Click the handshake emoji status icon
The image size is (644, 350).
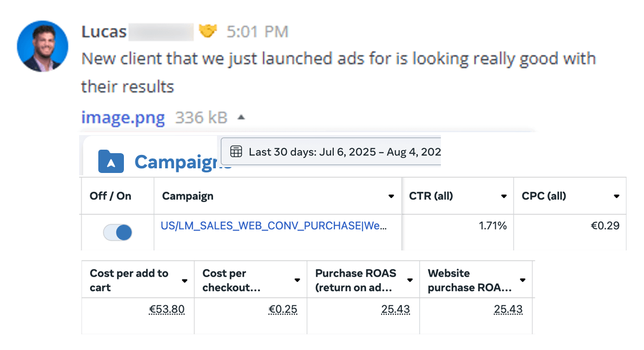click(208, 31)
